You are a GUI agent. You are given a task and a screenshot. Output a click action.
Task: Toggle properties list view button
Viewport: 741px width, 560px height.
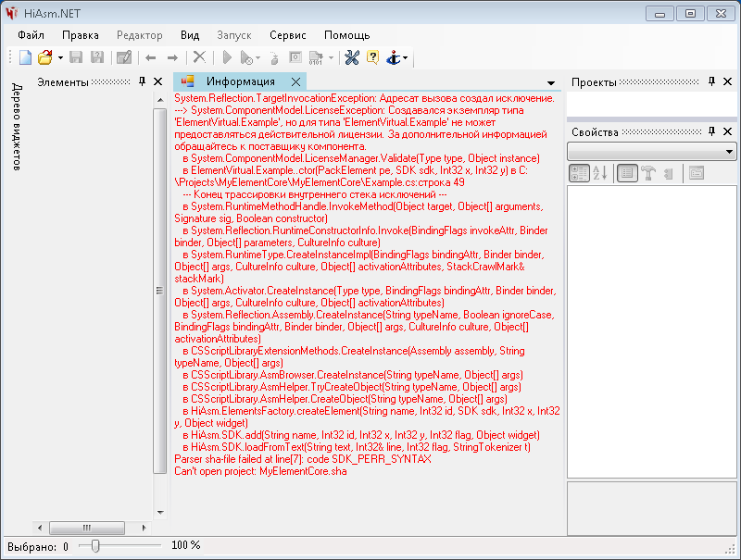[627, 172]
